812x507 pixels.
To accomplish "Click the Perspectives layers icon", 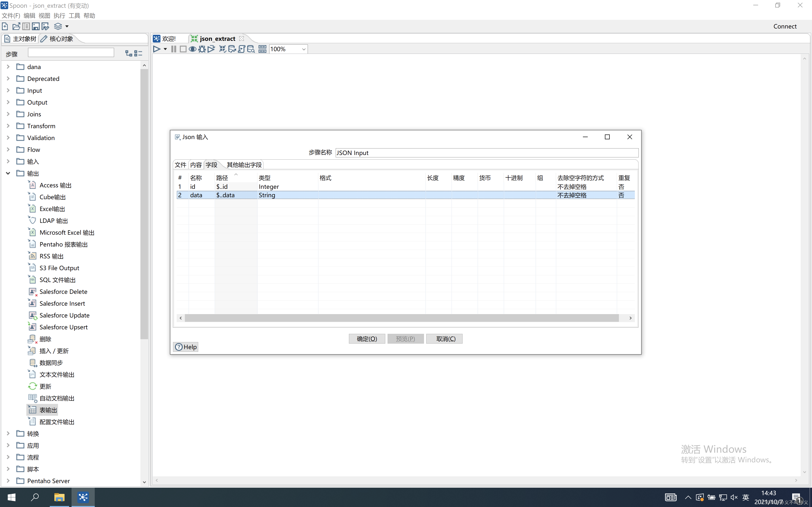I will [58, 26].
